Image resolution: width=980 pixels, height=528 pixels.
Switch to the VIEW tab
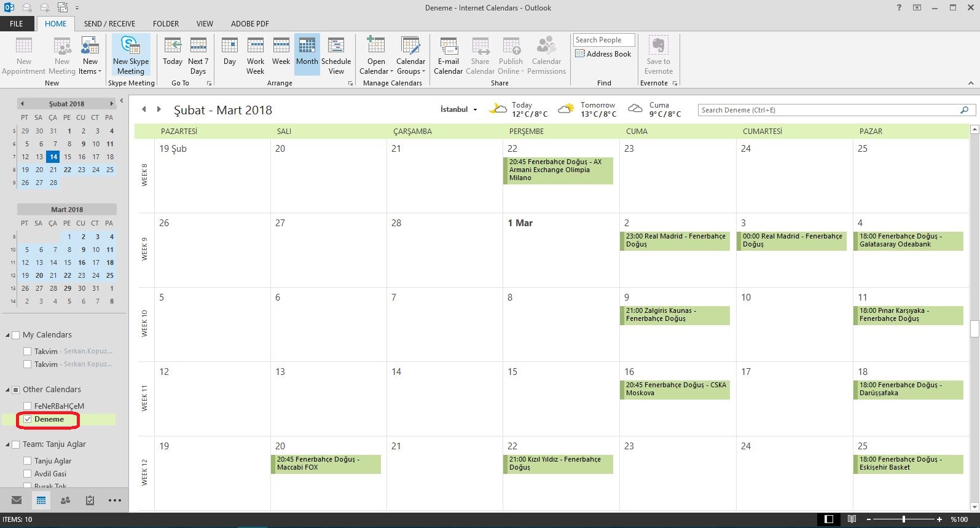(205, 24)
